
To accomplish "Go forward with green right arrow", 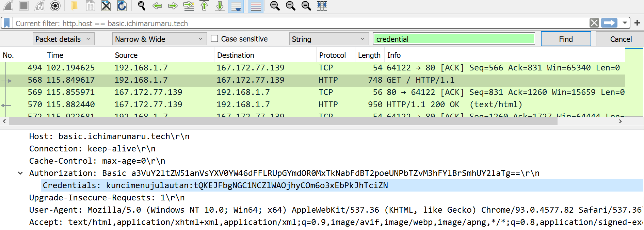I will point(173,6).
